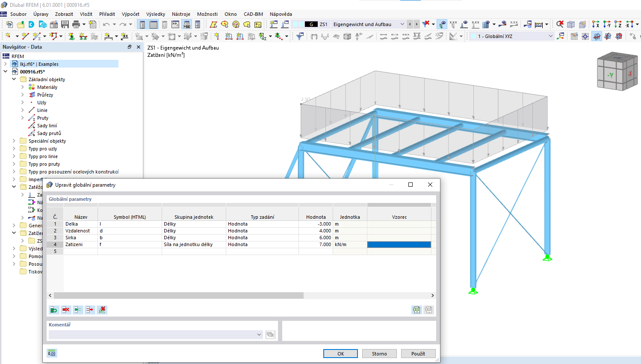Viewport: 641px width, 364px height.
Task: Toggle the Navigator panel icon in toolbar
Action: coord(142,24)
